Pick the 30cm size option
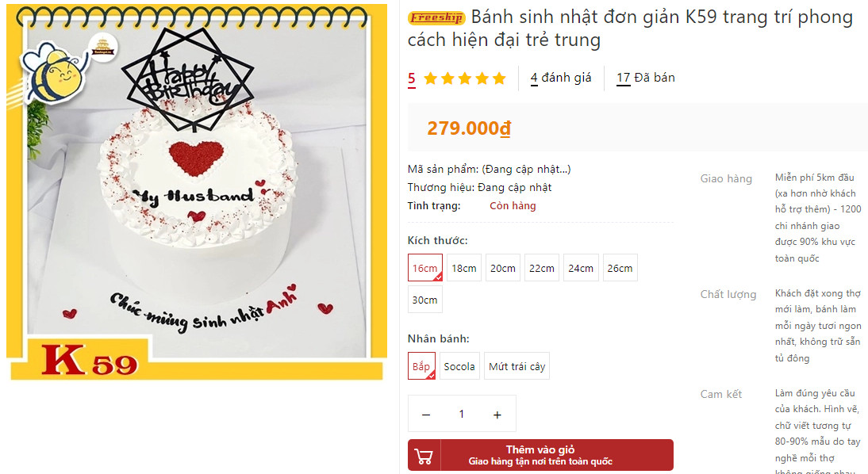The image size is (868, 474). tap(425, 300)
